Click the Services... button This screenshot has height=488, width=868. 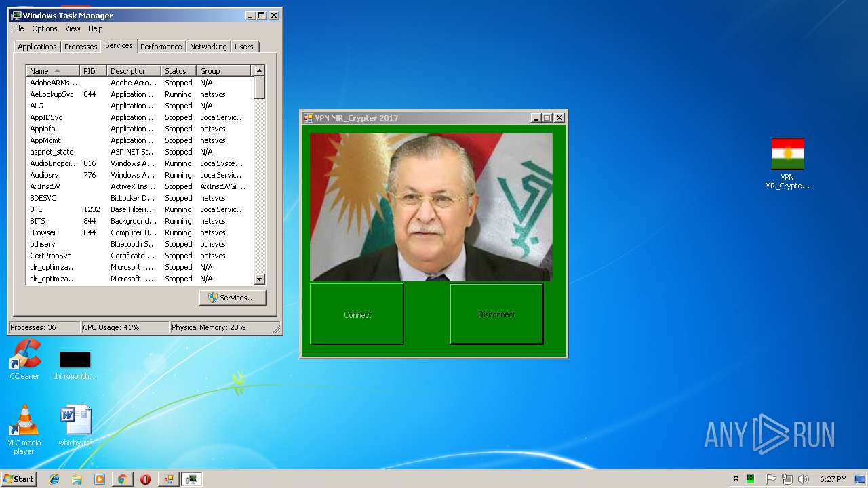click(233, 298)
